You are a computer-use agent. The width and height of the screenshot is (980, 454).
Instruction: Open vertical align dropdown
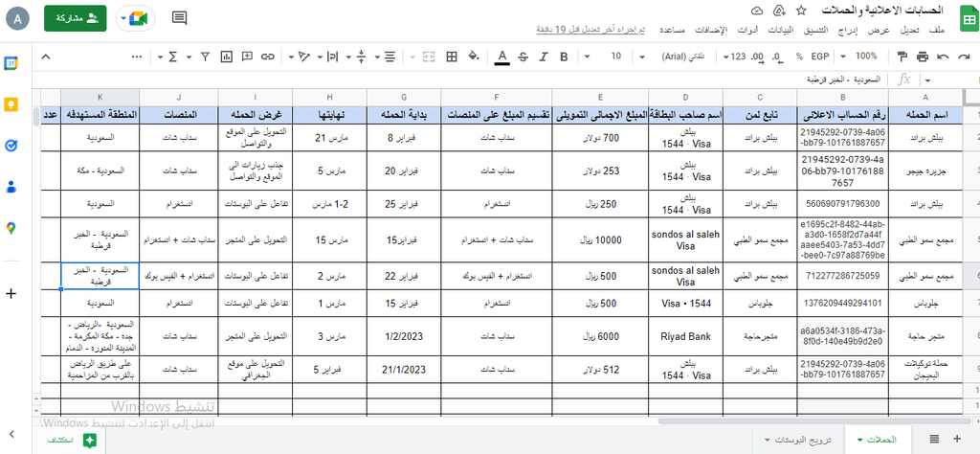click(x=356, y=57)
